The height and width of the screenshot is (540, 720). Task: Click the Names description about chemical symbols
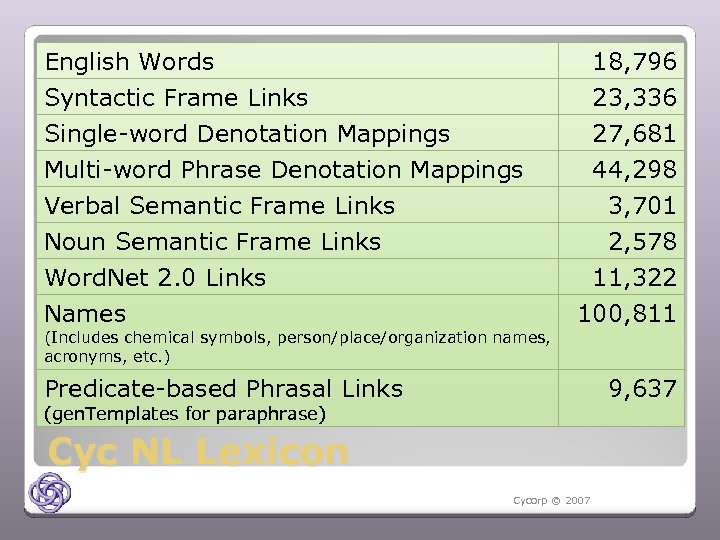[297, 347]
